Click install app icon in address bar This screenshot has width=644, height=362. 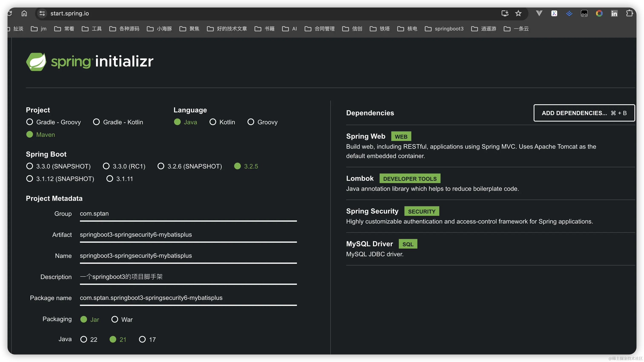tap(505, 13)
